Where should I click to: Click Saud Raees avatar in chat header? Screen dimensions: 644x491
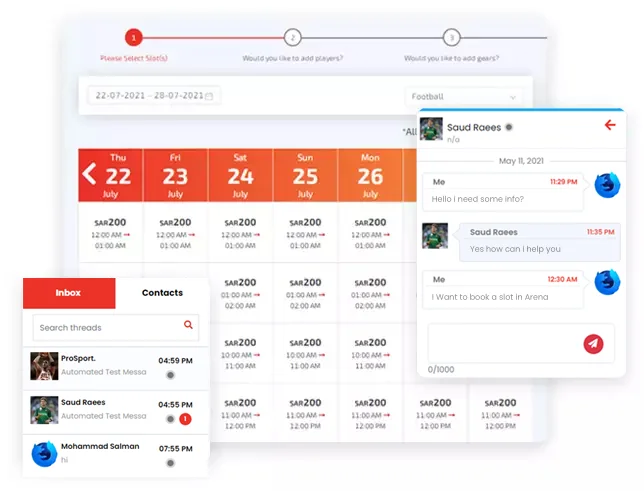click(x=432, y=129)
